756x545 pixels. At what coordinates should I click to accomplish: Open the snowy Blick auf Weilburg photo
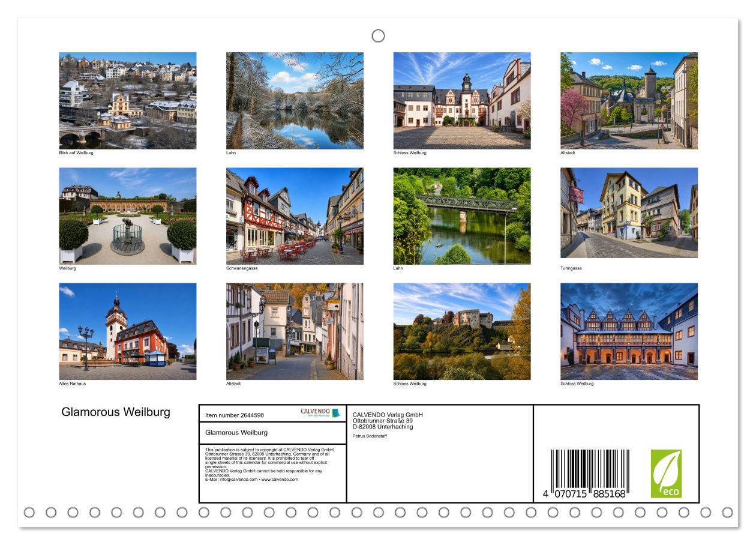tap(128, 101)
